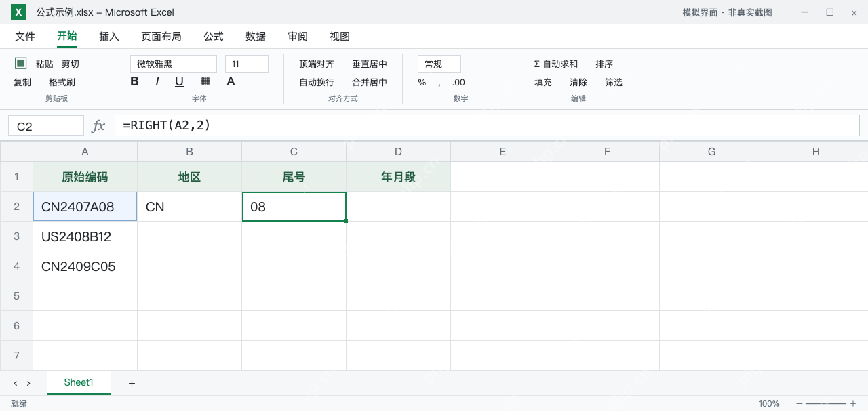This screenshot has height=412, width=868.
Task: Select the column G header
Action: coord(711,152)
